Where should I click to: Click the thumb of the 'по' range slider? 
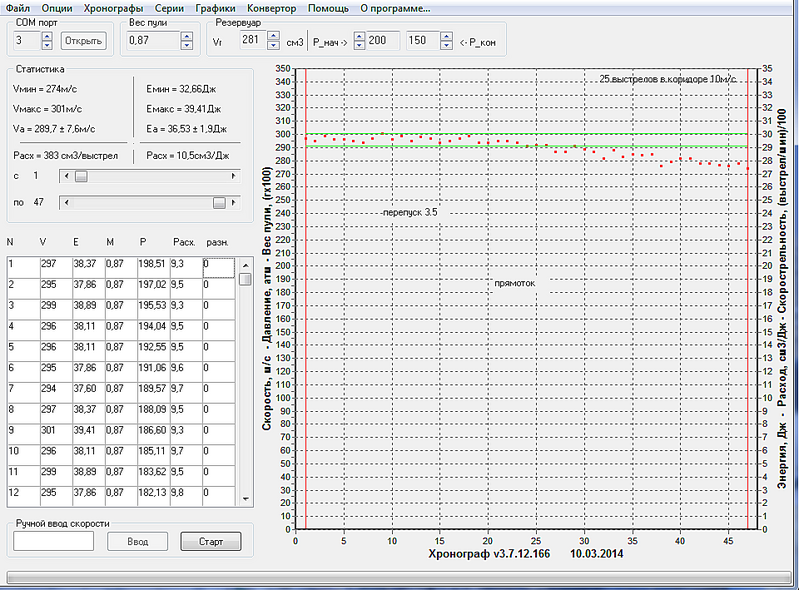(219, 203)
